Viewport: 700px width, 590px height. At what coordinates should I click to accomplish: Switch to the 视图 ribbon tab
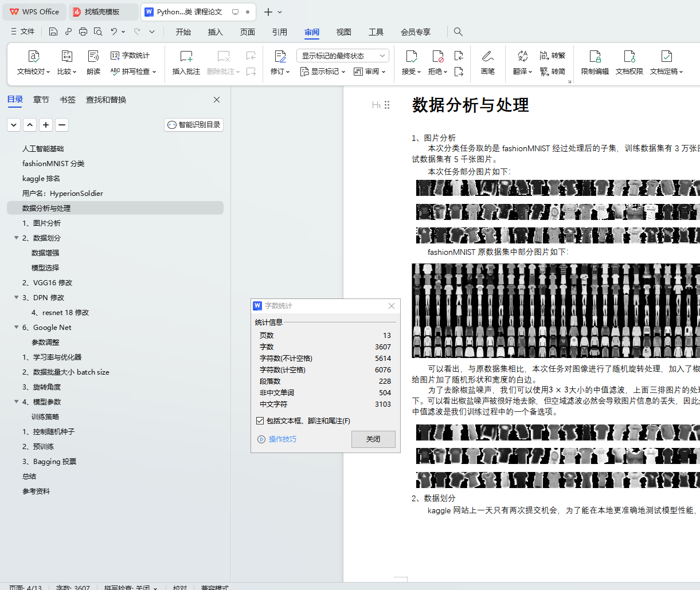344,32
